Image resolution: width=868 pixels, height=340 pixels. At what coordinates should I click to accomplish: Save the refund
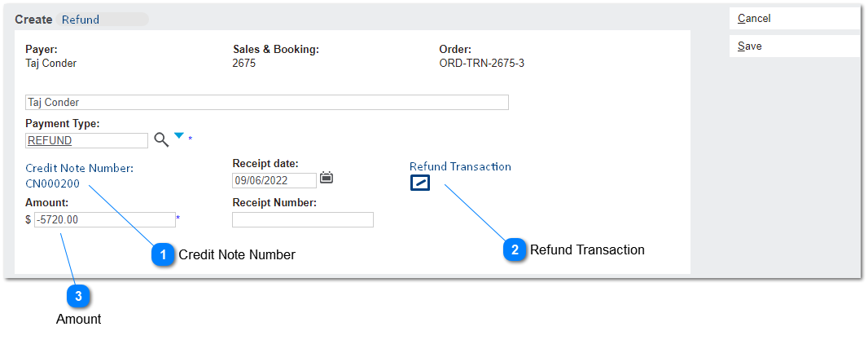pos(795,46)
